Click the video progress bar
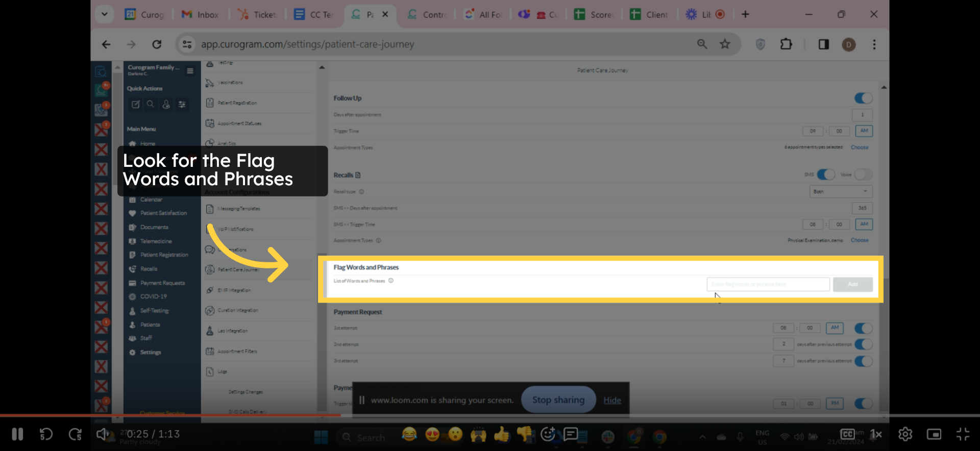 pos(490,415)
